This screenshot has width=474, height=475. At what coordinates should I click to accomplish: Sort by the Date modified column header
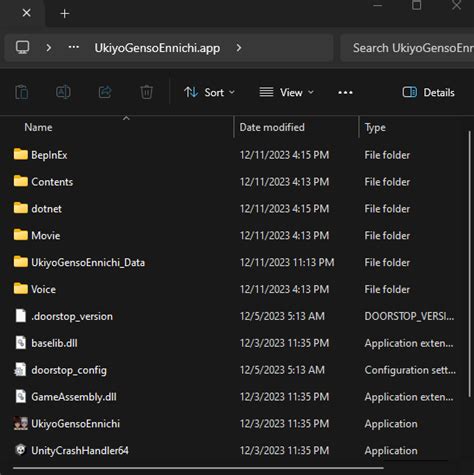(272, 127)
